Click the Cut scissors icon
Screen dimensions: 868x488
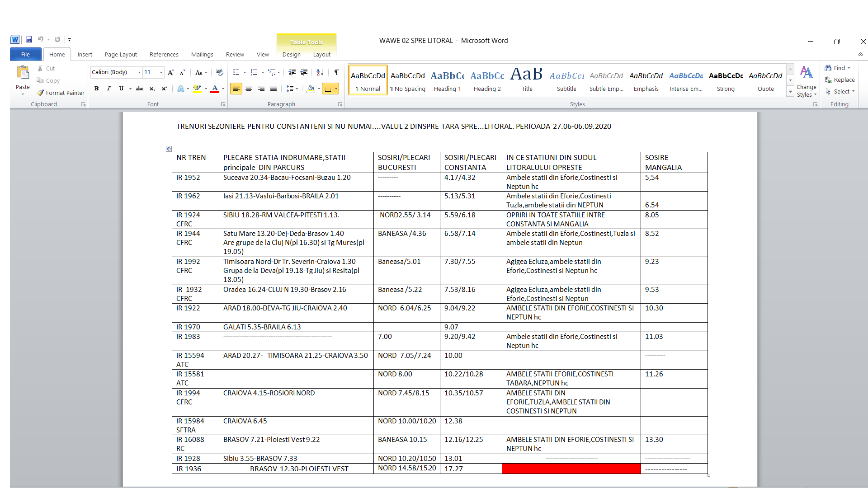pos(40,68)
